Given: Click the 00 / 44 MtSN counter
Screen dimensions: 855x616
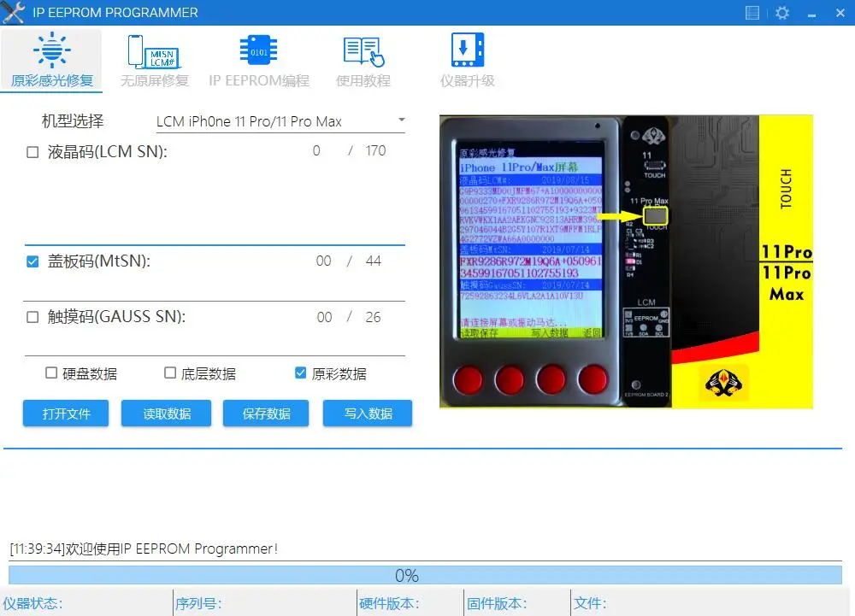Looking at the screenshot, I should tap(349, 261).
